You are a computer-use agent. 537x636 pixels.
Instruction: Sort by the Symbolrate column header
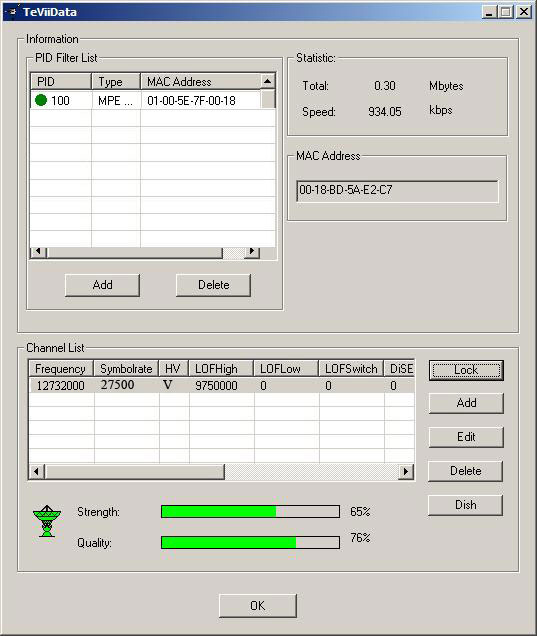click(x=126, y=369)
